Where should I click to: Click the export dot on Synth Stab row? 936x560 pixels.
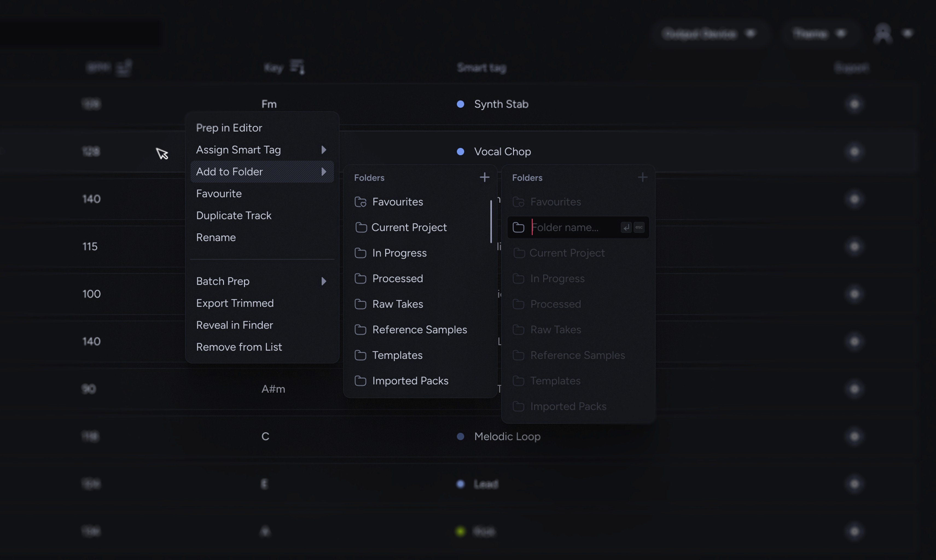tap(854, 104)
